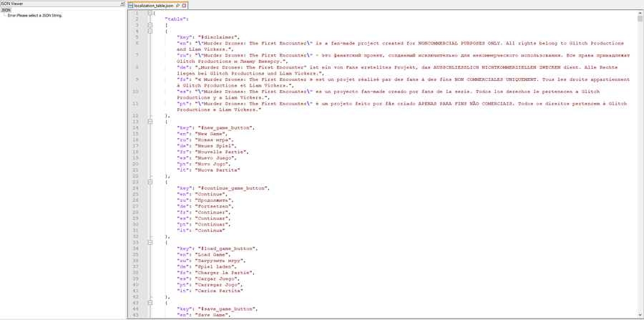Click line number 2 in the margin
The height and width of the screenshot is (320, 644).
click(137, 19)
